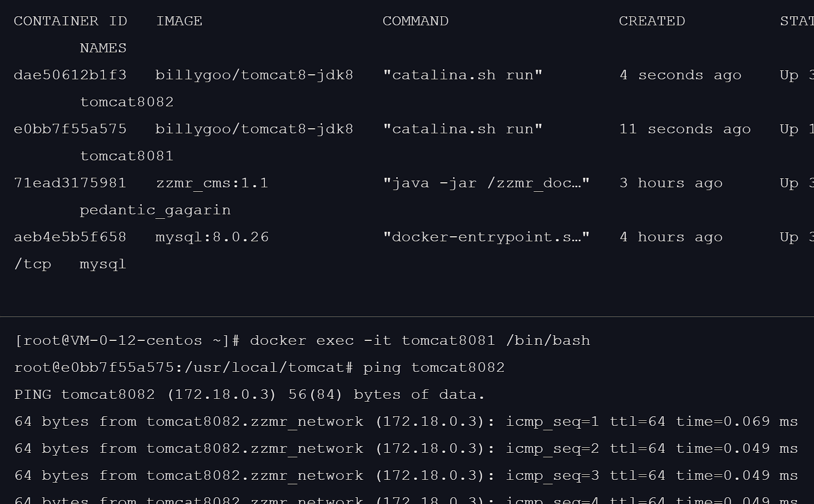This screenshot has height=504, width=814.
Task: Click the zzmr_cms:1.1 image name
Action: [212, 183]
